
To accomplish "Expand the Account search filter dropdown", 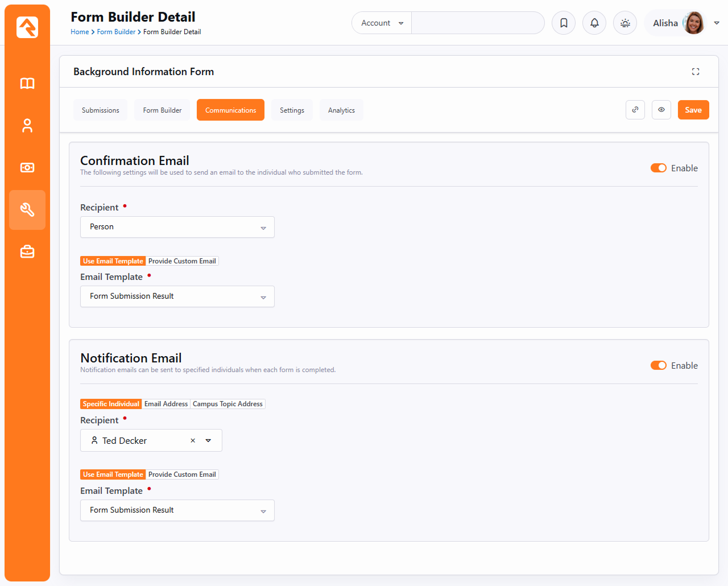I will (x=382, y=23).
